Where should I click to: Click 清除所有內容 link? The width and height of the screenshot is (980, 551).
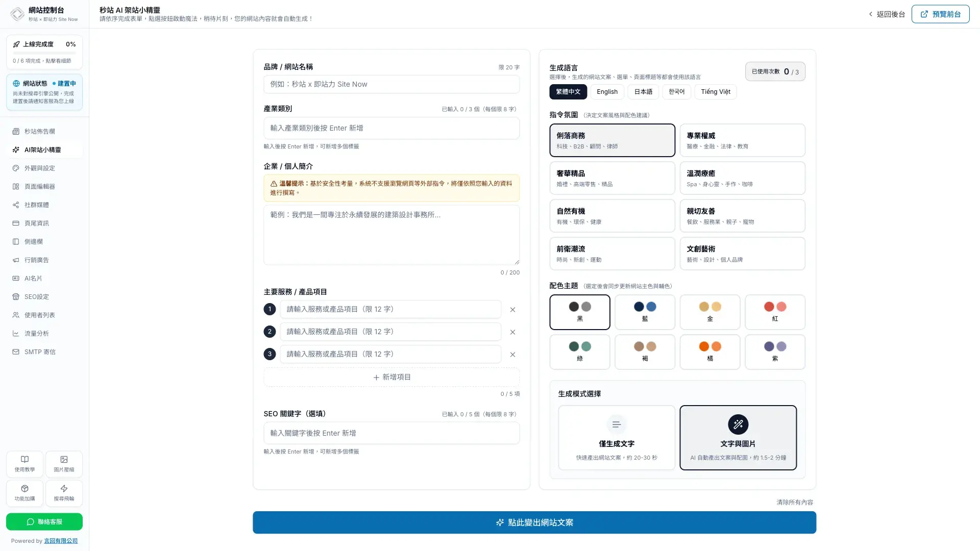tap(795, 503)
